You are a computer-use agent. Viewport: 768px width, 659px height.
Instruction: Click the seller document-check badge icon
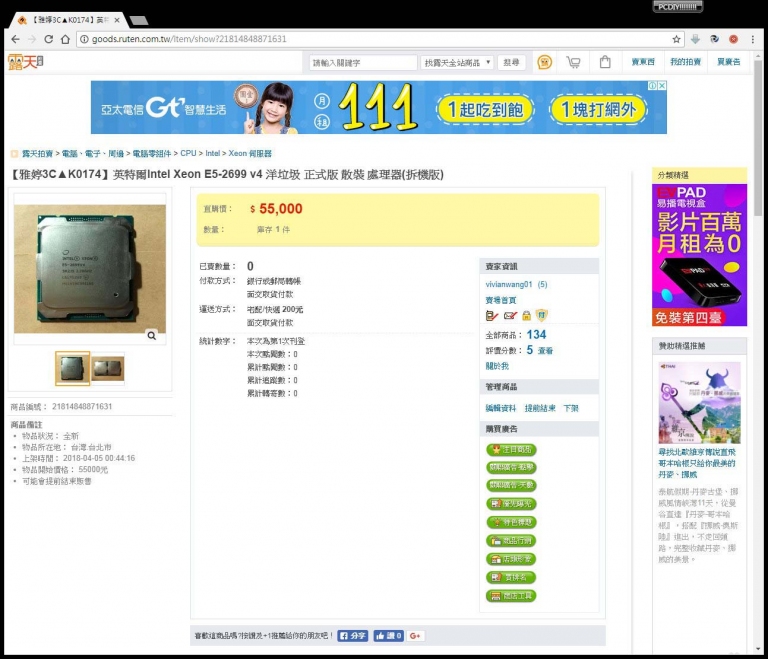[491, 316]
